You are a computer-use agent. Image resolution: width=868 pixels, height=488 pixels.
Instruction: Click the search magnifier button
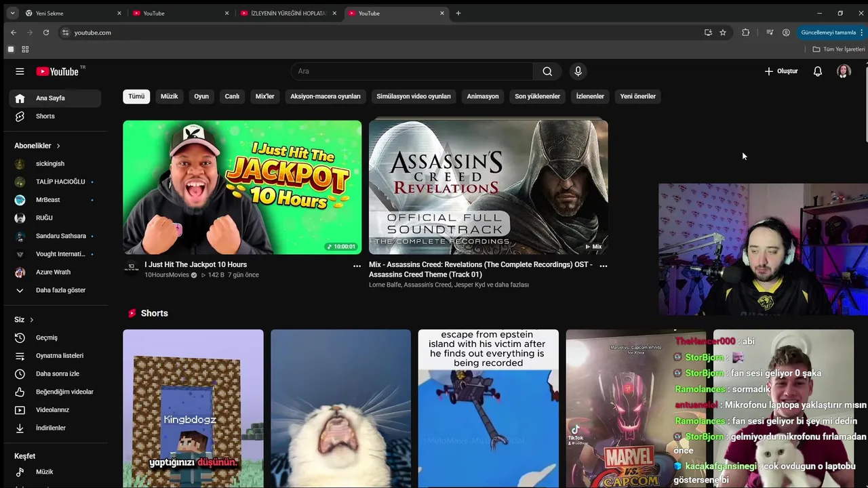coord(547,71)
